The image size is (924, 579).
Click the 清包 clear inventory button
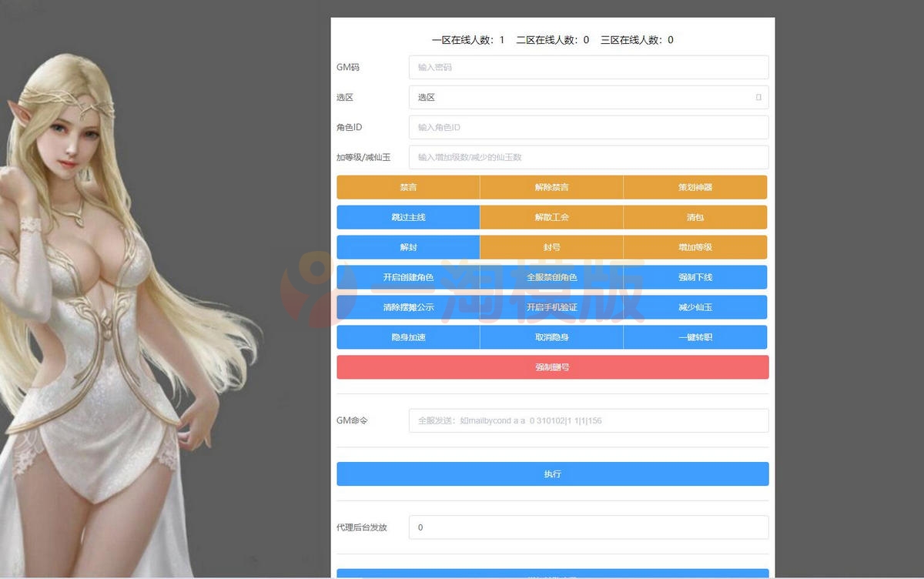pyautogui.click(x=695, y=217)
